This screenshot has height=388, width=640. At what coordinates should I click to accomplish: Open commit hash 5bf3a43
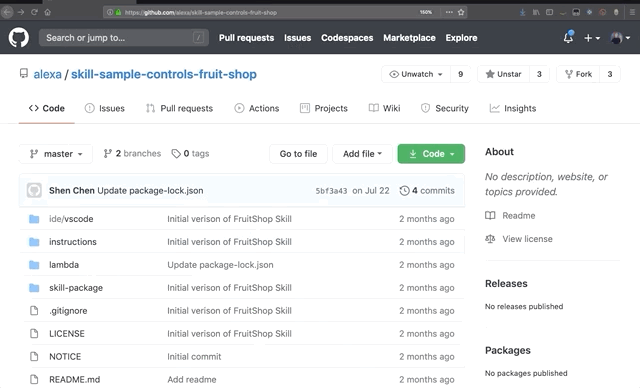pyautogui.click(x=331, y=191)
